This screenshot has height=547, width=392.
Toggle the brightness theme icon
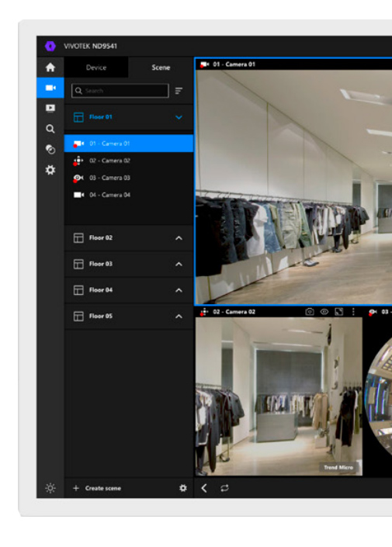[x=50, y=488]
